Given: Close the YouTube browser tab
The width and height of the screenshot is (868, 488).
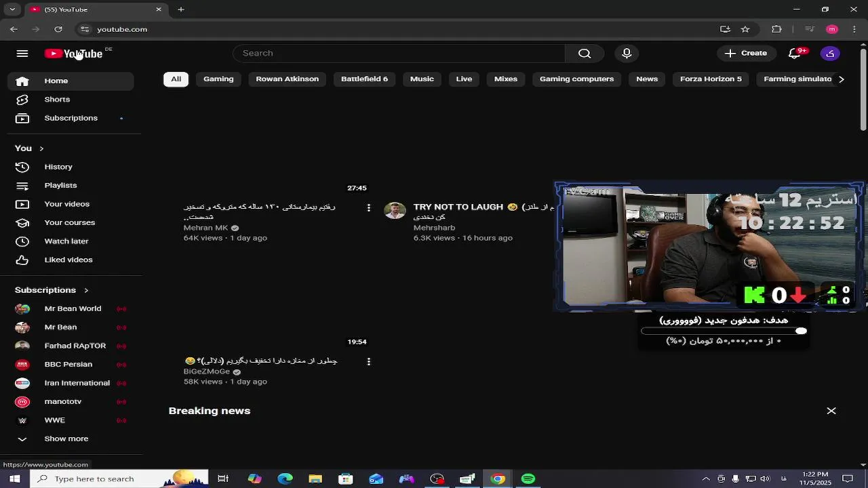Looking at the screenshot, I should [x=159, y=9].
